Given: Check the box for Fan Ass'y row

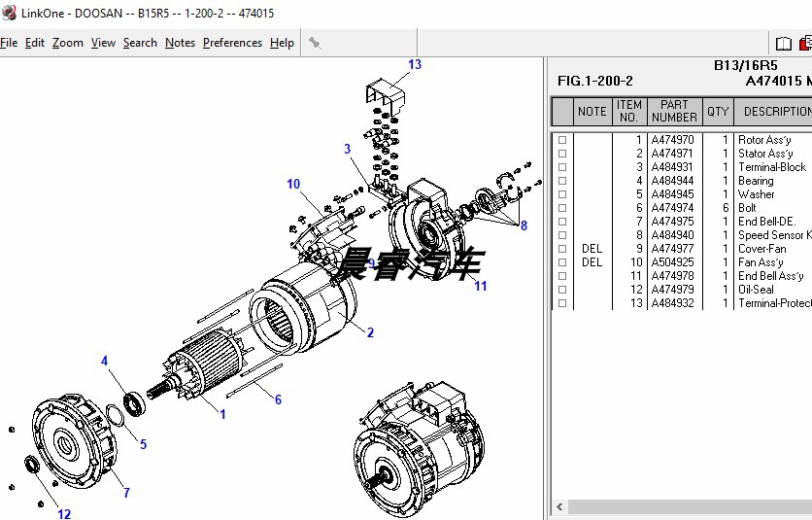Looking at the screenshot, I should pos(562,262).
